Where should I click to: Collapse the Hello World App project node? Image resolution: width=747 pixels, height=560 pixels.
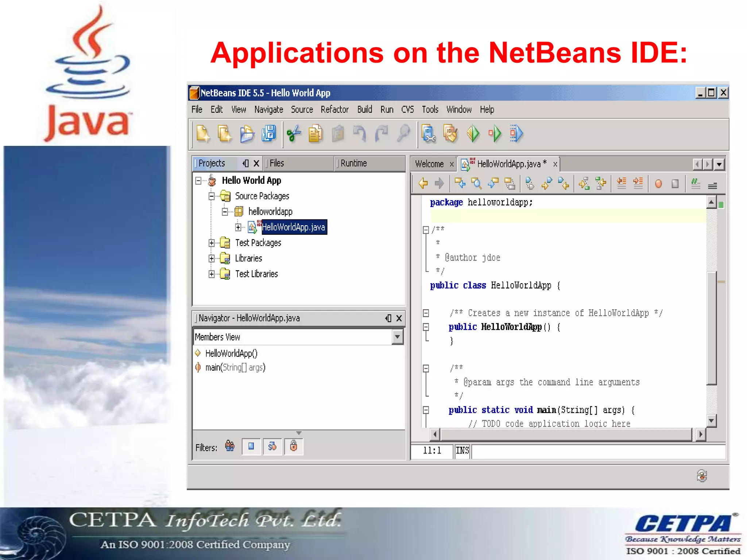tap(198, 181)
